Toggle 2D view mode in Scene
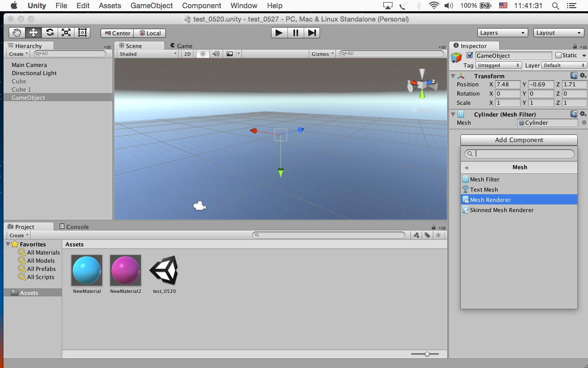This screenshot has width=588, height=368. 187,54
